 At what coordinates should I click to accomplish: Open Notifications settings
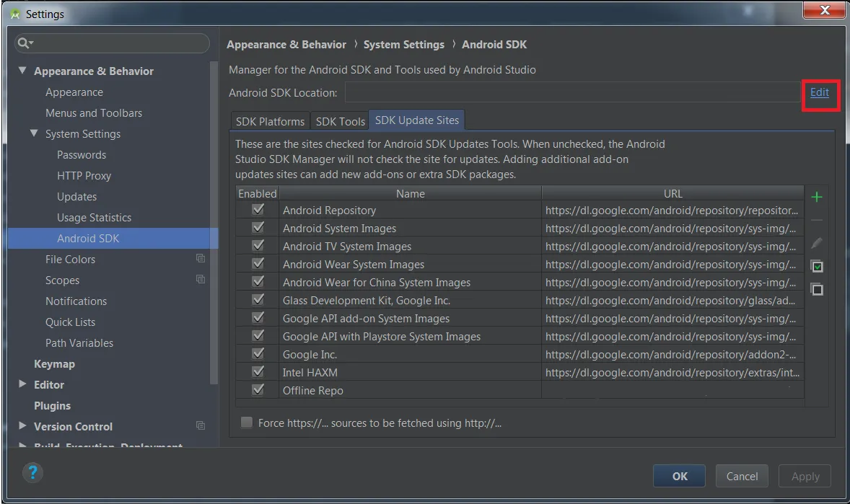click(76, 301)
